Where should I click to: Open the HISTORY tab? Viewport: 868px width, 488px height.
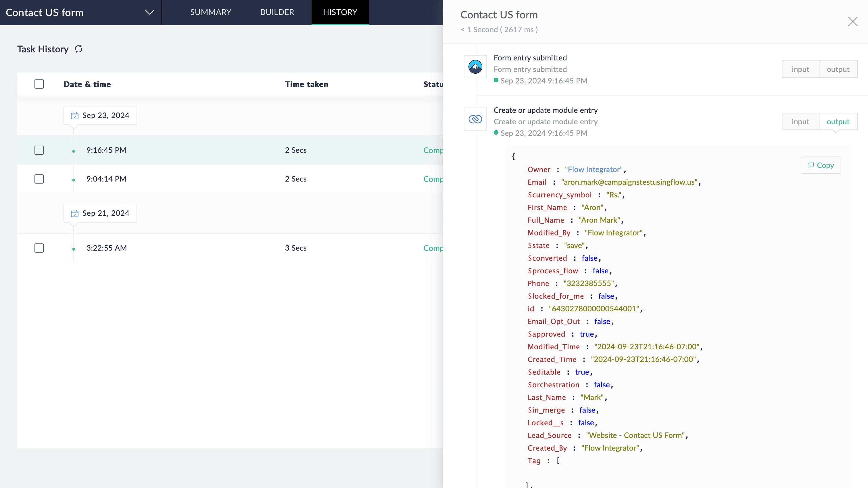tap(340, 12)
